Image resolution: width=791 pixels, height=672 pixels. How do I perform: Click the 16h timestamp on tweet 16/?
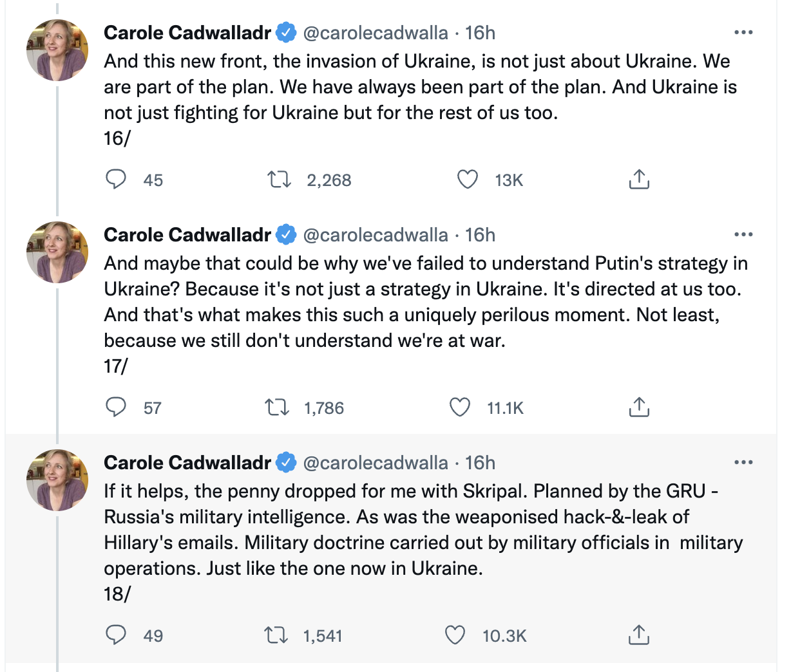tap(481, 33)
